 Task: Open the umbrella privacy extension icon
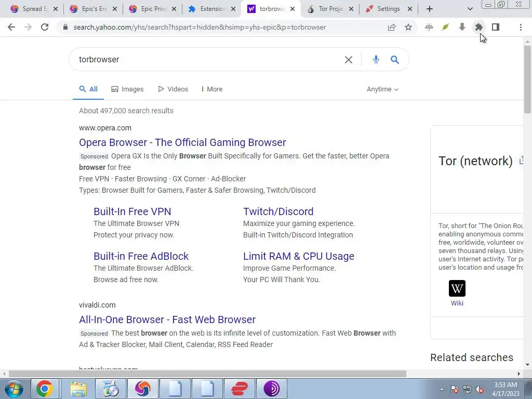(x=429, y=27)
